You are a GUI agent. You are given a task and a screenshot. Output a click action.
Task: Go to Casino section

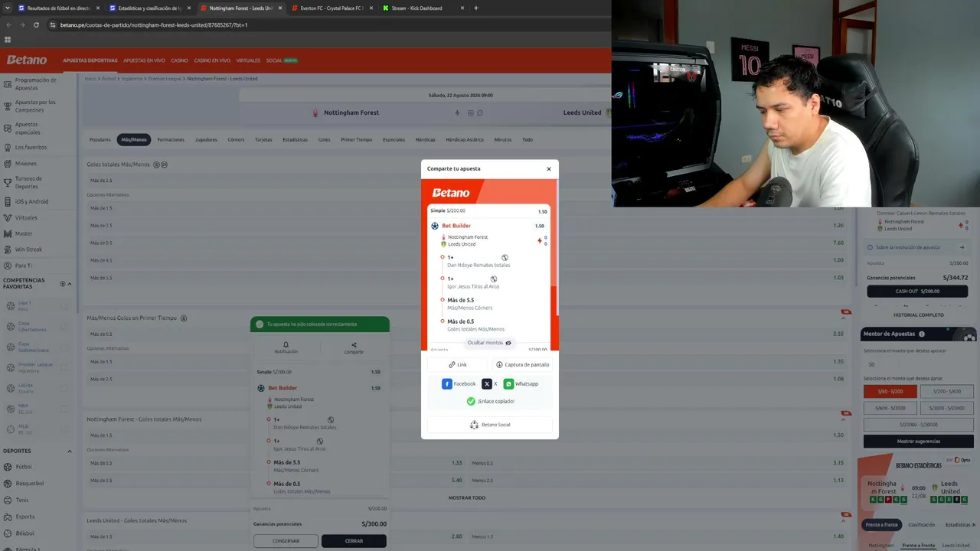pos(179,60)
